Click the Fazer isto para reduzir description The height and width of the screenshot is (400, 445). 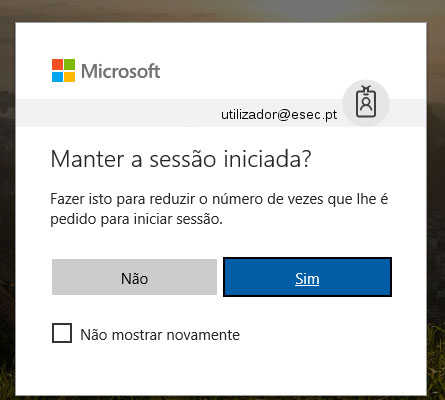219,209
